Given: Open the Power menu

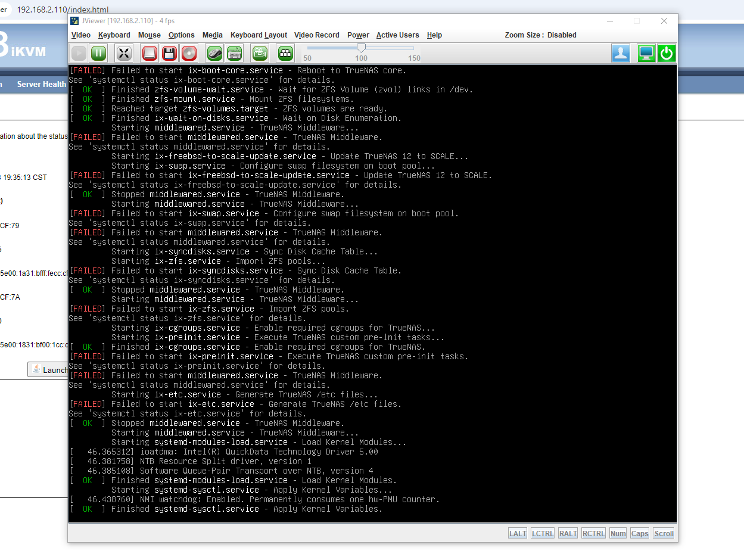Looking at the screenshot, I should pyautogui.click(x=358, y=35).
